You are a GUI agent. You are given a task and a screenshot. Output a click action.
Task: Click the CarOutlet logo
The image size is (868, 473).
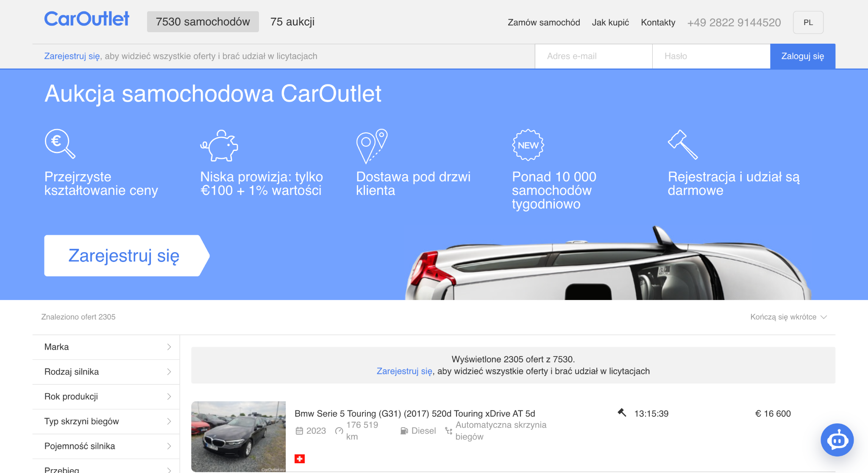(x=87, y=19)
